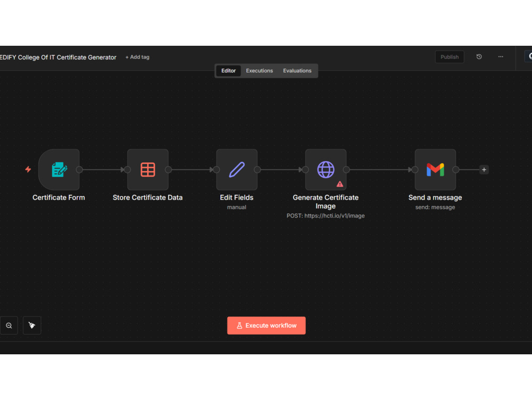532x399 pixels.
Task: Click the 'Edit Fields' node label
Action: point(237,197)
